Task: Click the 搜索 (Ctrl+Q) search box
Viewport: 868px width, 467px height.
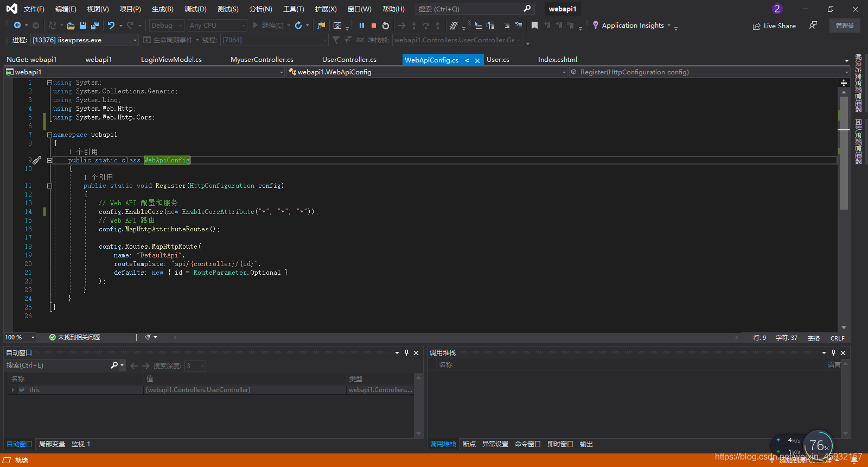Action: (x=475, y=9)
